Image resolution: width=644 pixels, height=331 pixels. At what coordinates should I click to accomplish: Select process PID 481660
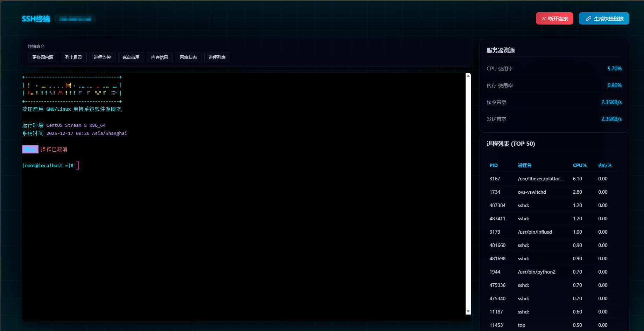554,245
